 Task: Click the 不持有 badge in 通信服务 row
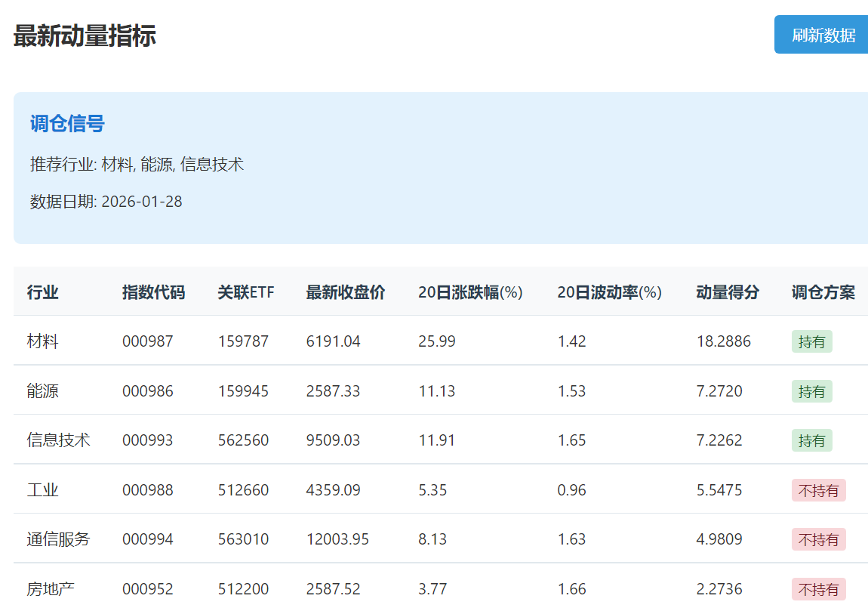pos(818,539)
